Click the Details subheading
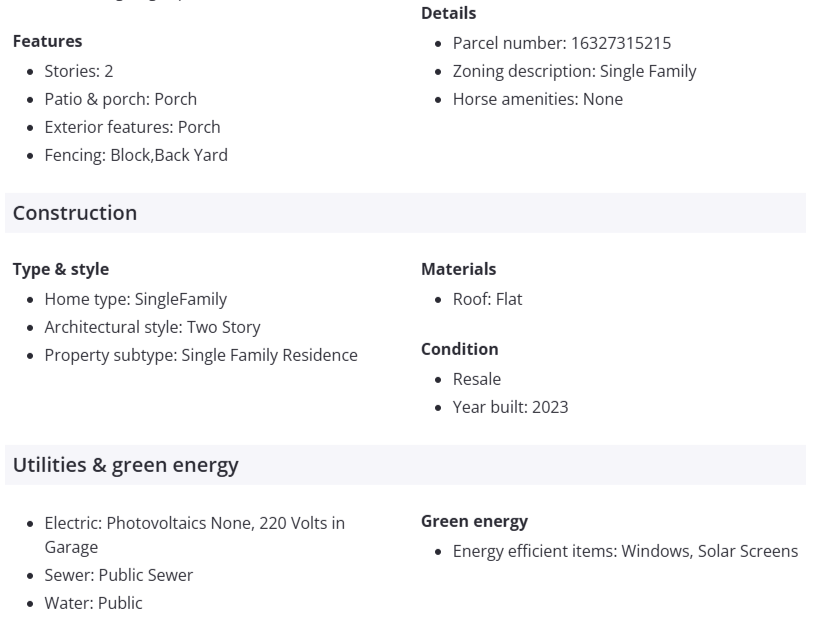The height and width of the screenshot is (619, 823). (448, 13)
